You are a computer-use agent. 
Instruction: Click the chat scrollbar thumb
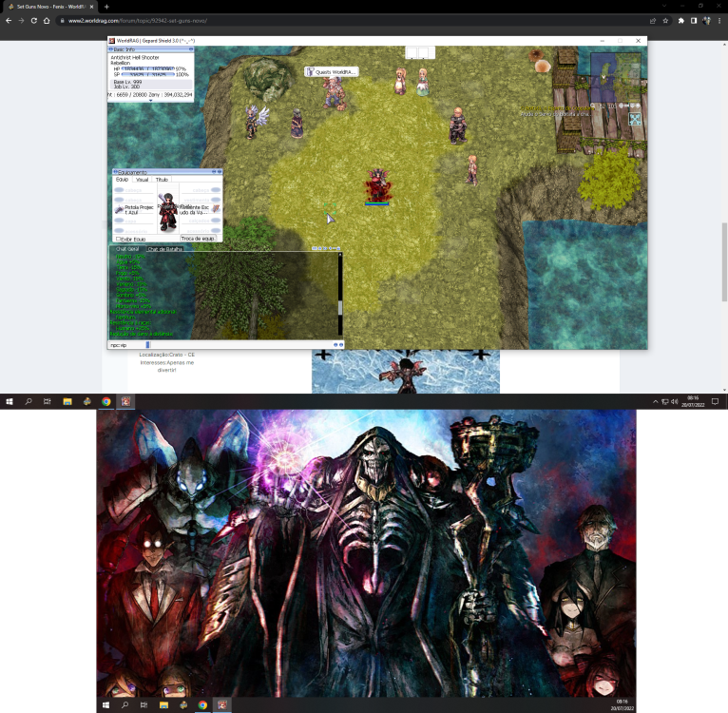click(x=340, y=307)
